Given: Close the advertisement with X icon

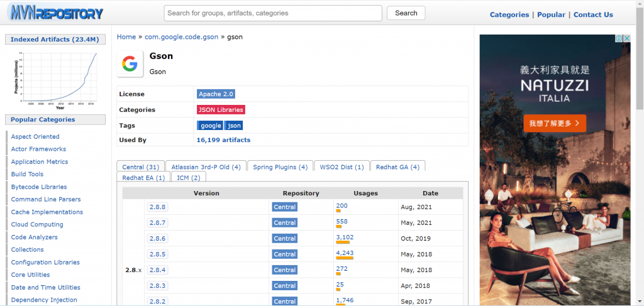Looking at the screenshot, I should point(627,38).
